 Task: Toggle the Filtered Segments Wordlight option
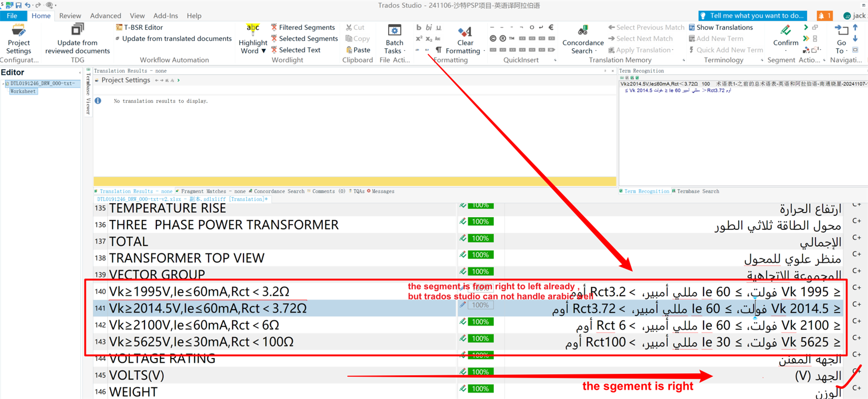[x=302, y=28]
